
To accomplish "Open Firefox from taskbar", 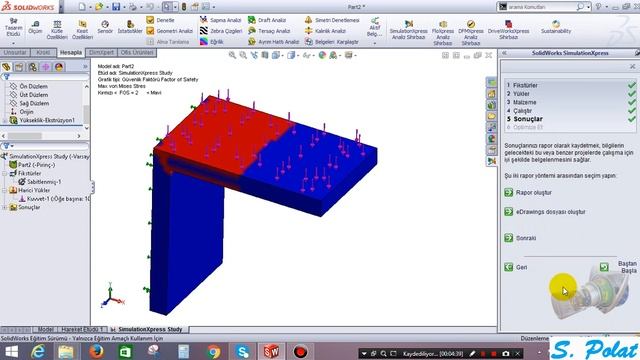I will point(96,351).
